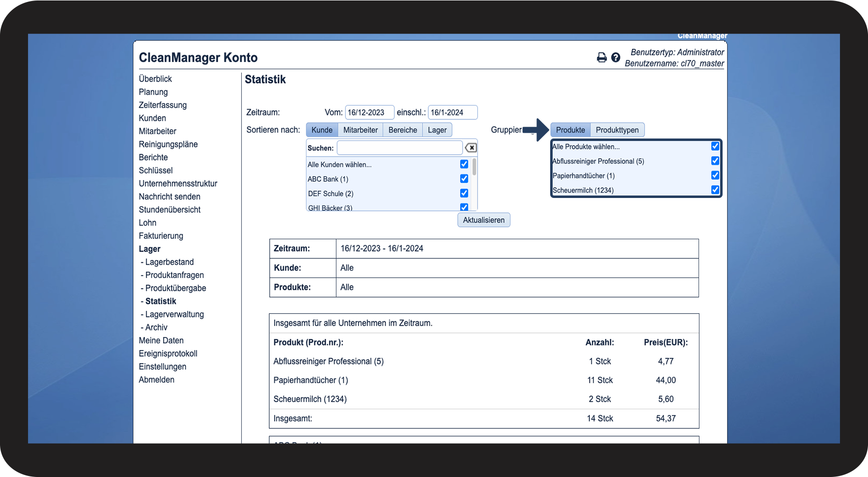Select the Lager sorting tab
Image resolution: width=868 pixels, height=477 pixels.
(x=437, y=130)
